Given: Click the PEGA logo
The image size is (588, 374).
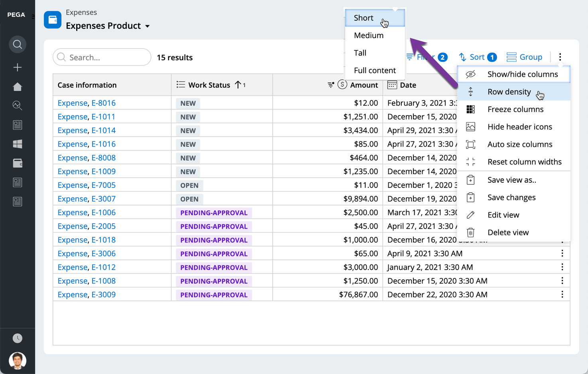Looking at the screenshot, I should pyautogui.click(x=16, y=15).
